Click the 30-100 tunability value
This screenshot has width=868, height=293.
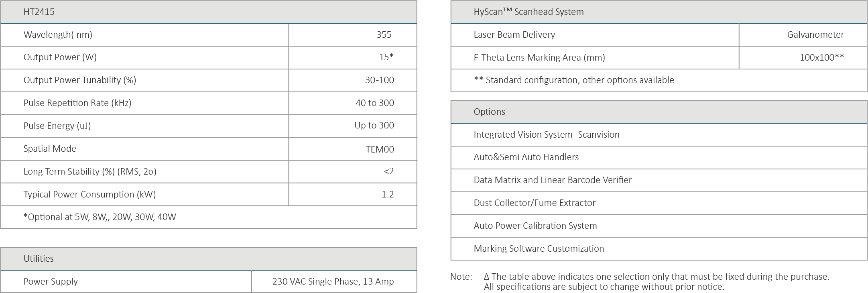coord(379,80)
